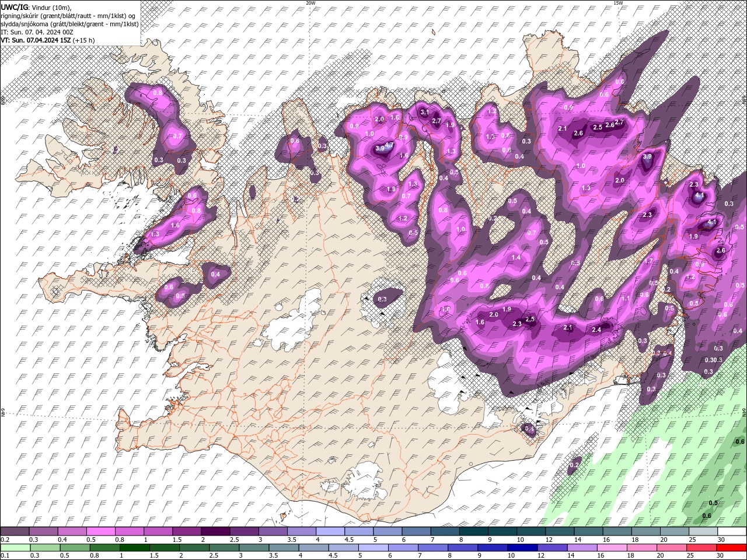Click the bright pink 0.5 swatch in upper scale

tap(100, 531)
